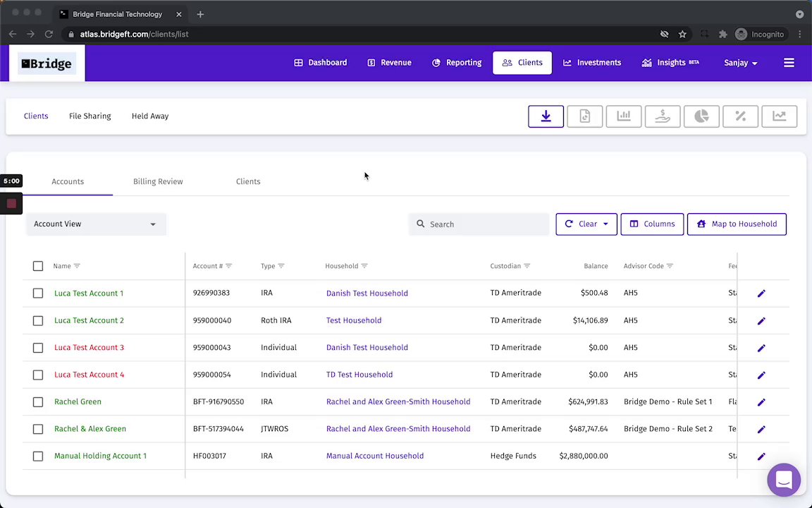The image size is (812, 508).
Task: Open the hamburger menu icon
Action: tap(789, 63)
